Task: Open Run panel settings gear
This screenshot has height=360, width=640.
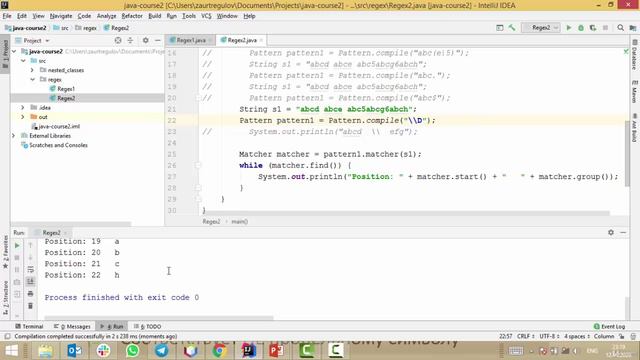Action: (x=611, y=232)
